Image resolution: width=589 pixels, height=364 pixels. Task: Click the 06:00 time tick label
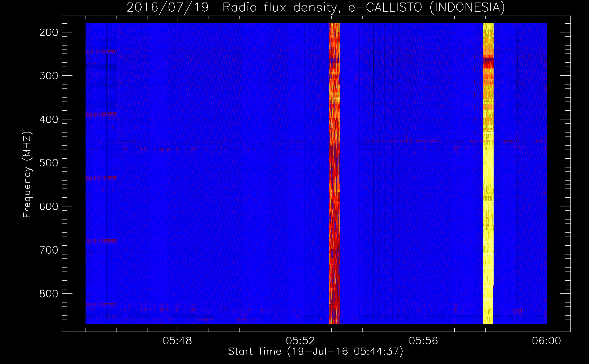point(546,341)
